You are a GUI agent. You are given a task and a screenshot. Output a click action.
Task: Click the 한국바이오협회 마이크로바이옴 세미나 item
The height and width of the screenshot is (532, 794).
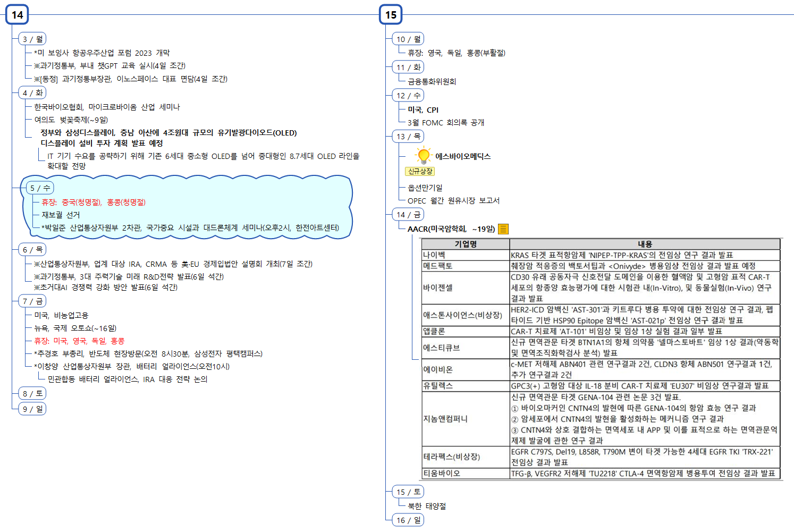pos(107,107)
